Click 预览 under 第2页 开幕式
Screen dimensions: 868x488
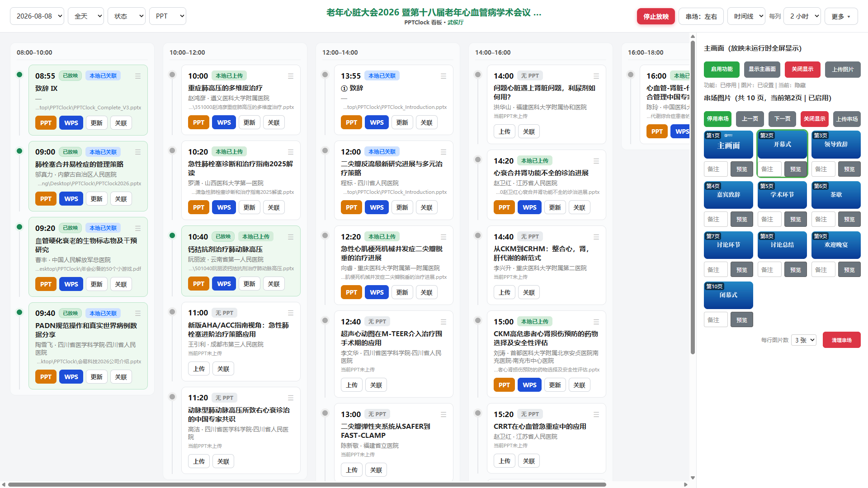796,169
